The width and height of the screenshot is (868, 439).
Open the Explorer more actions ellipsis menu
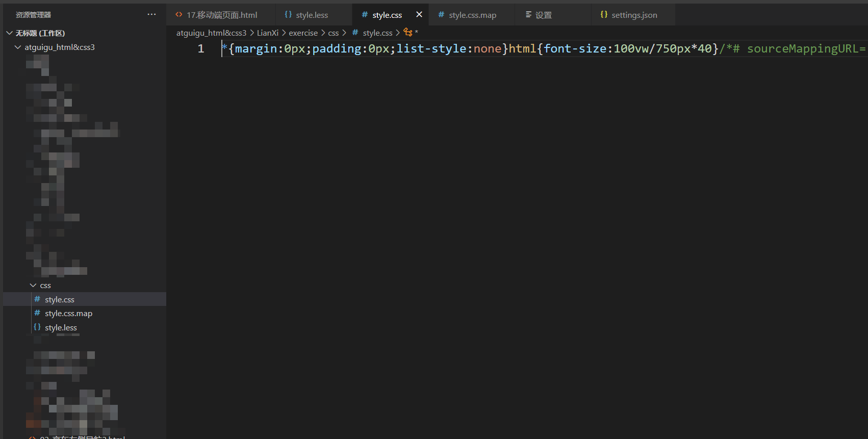[151, 14]
